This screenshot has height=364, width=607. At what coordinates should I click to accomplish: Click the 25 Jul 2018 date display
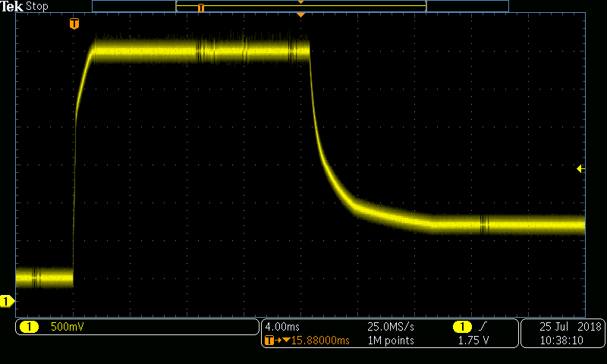click(570, 326)
